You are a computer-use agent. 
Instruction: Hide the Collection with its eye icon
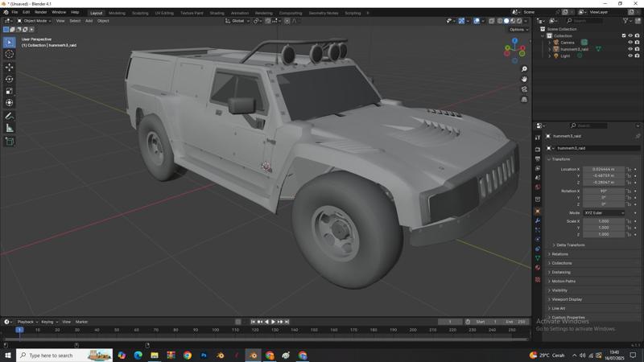point(630,35)
